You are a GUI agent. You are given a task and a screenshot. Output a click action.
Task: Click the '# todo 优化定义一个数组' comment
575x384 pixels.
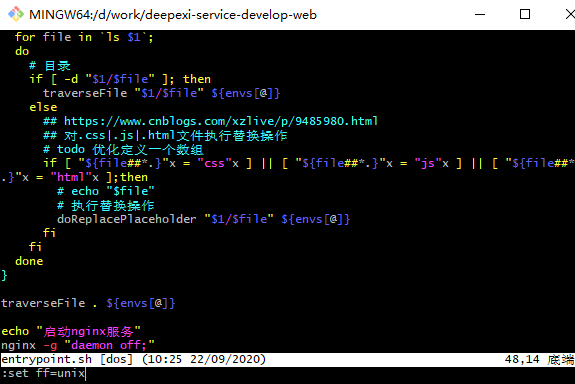[123, 149]
